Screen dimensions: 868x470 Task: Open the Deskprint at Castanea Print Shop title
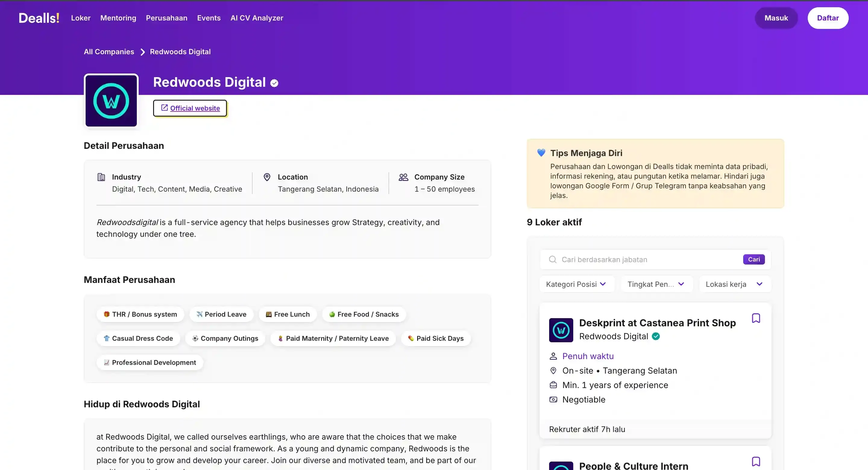(657, 323)
